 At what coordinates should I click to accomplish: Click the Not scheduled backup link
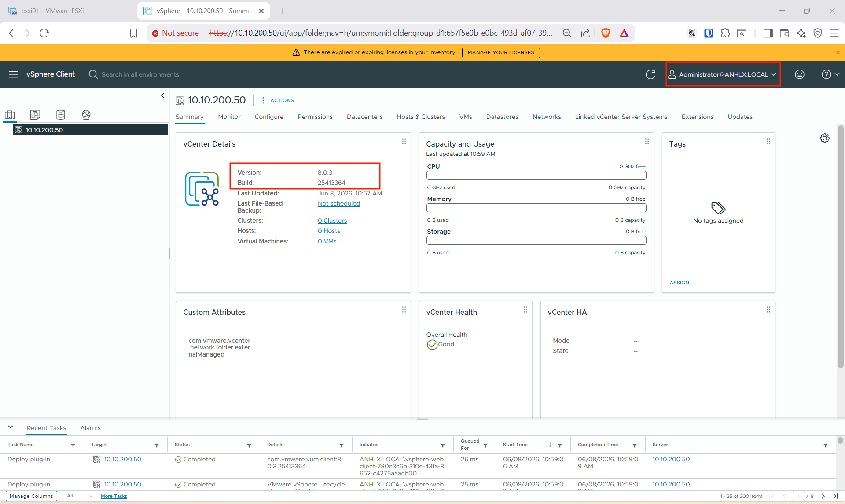[339, 203]
